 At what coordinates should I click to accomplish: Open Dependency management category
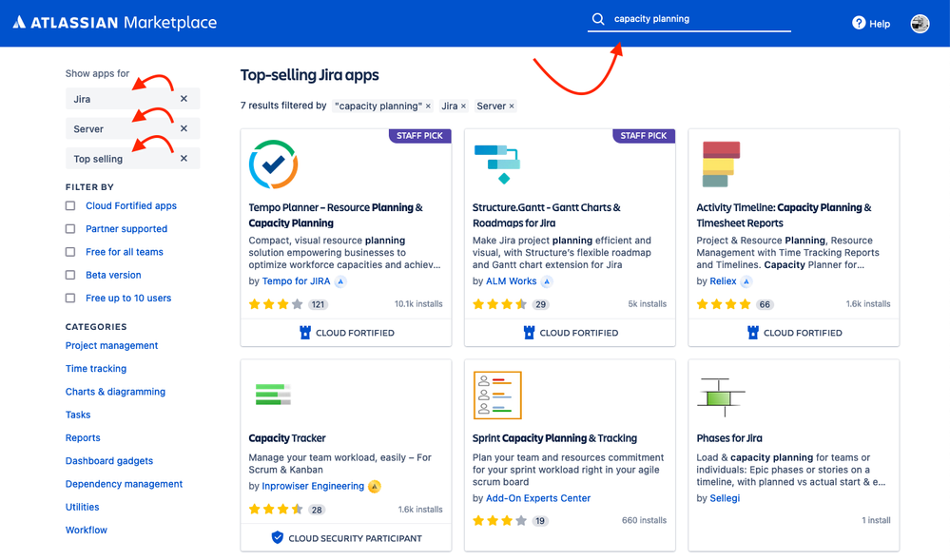pyautogui.click(x=124, y=484)
